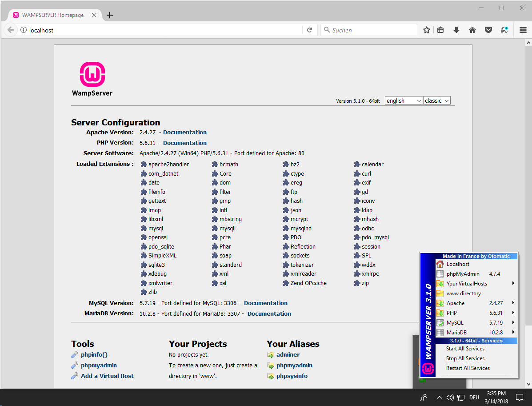Viewport: 532px width, 406px height.
Task: Select Localhost in the Wamp menu
Action: pos(476,264)
